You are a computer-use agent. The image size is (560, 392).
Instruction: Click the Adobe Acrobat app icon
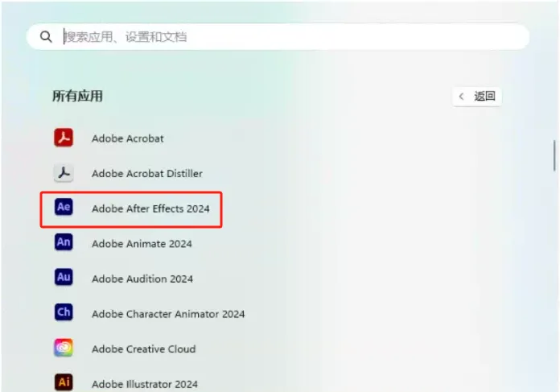[x=64, y=138]
